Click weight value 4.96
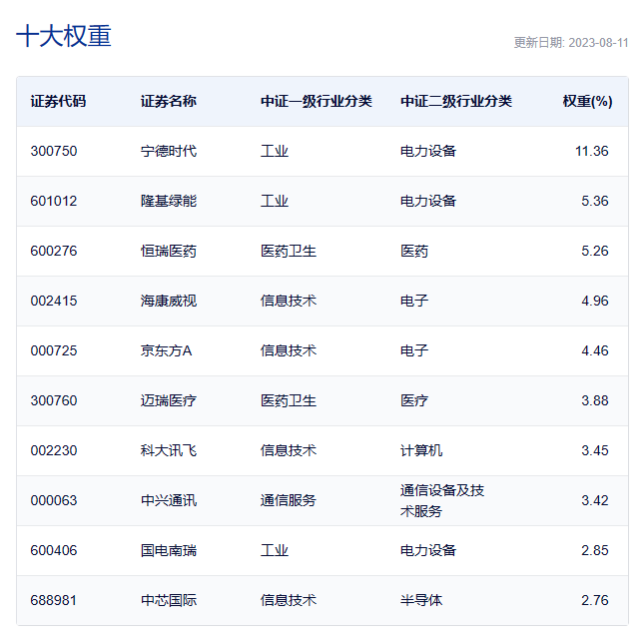 tap(595, 302)
